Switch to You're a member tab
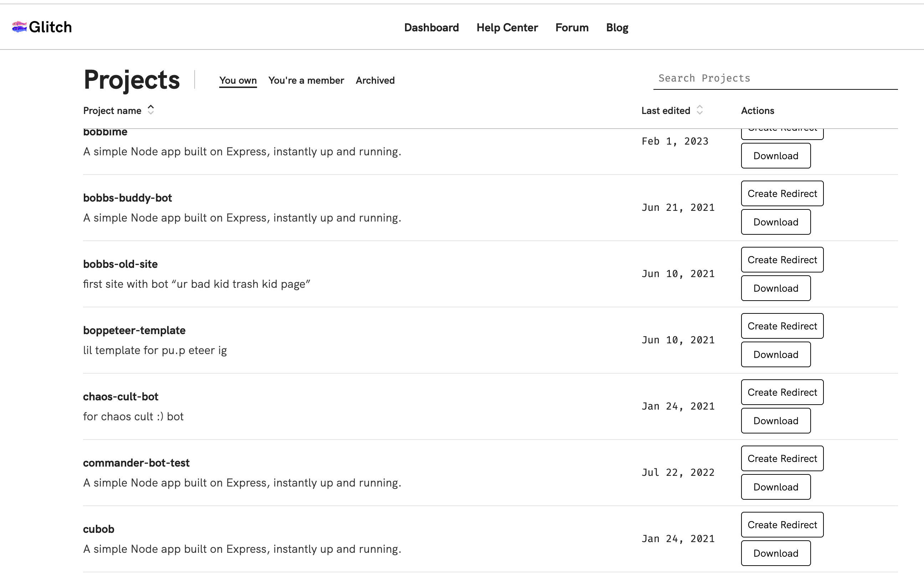 (x=306, y=80)
